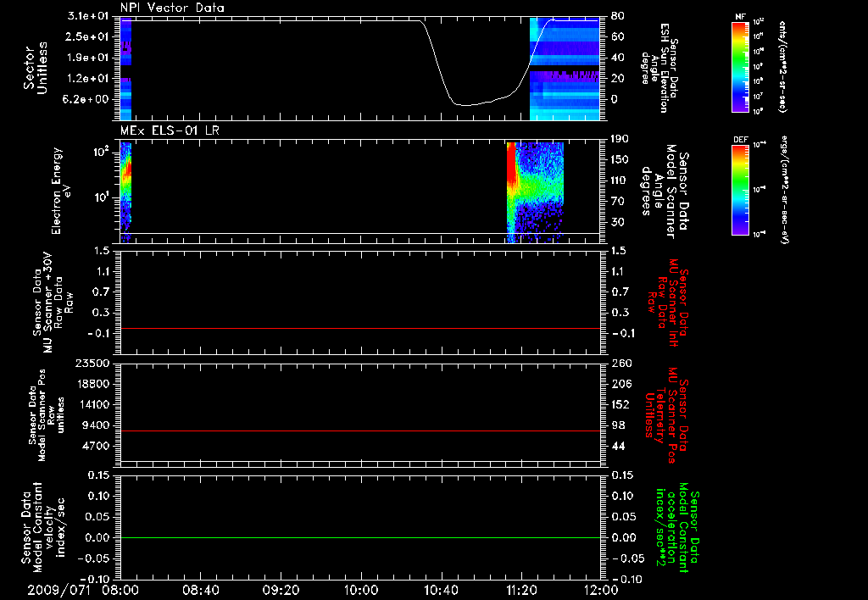This screenshot has height=600, width=868.
Task: Click the DEF color bar legend
Action: coord(740,190)
